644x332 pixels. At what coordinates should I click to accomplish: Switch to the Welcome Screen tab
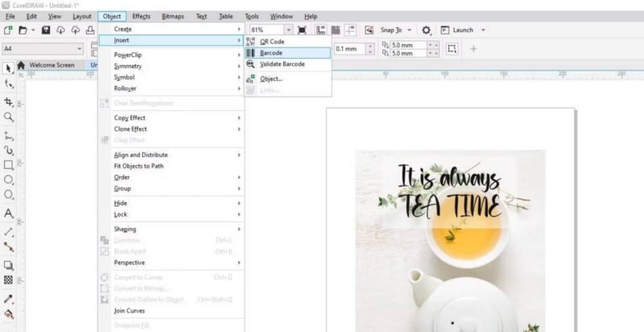pyautogui.click(x=52, y=65)
